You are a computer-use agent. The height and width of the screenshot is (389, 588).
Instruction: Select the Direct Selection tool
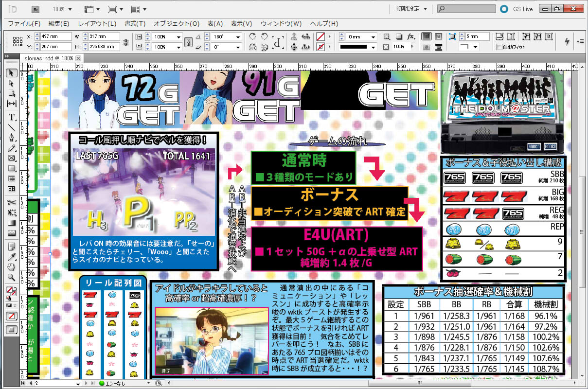12,83
